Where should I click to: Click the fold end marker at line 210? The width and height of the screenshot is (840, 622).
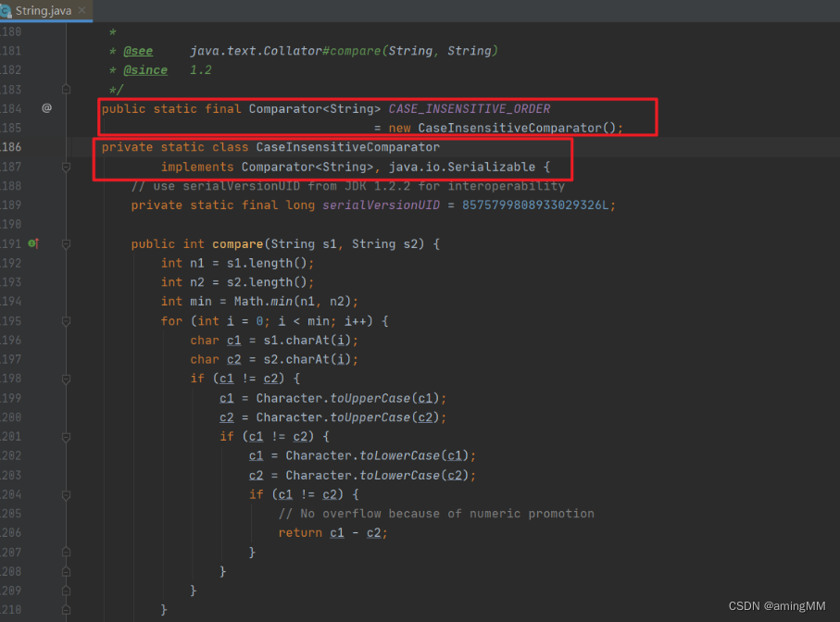67,610
